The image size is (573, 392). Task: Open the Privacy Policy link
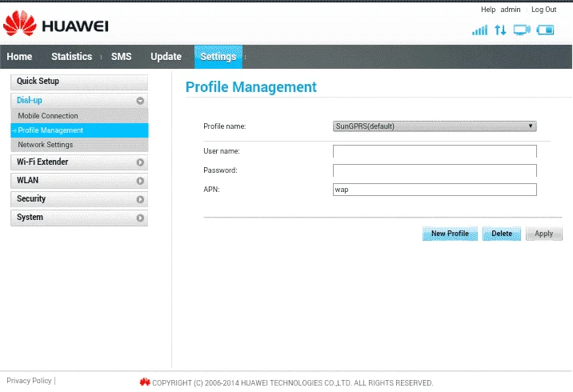click(29, 381)
